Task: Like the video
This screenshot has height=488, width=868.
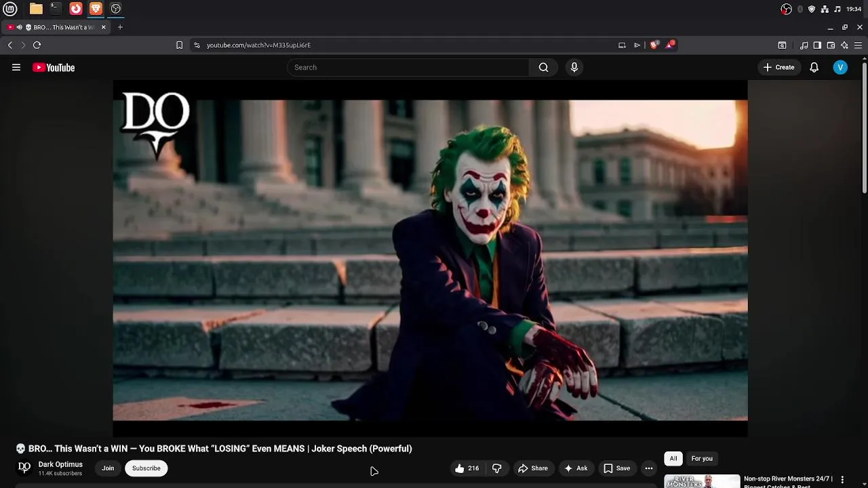Action: 467,468
